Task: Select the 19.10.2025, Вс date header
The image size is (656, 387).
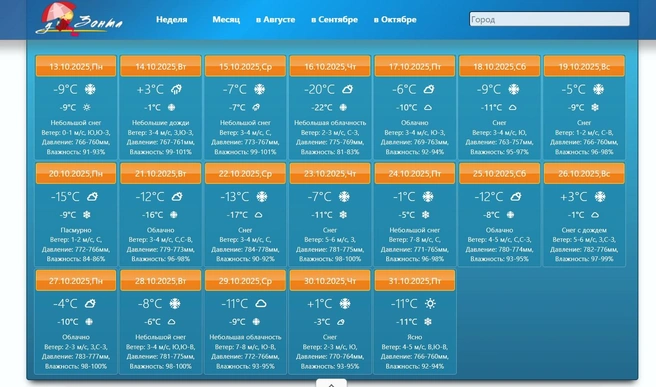Action: coord(584,67)
